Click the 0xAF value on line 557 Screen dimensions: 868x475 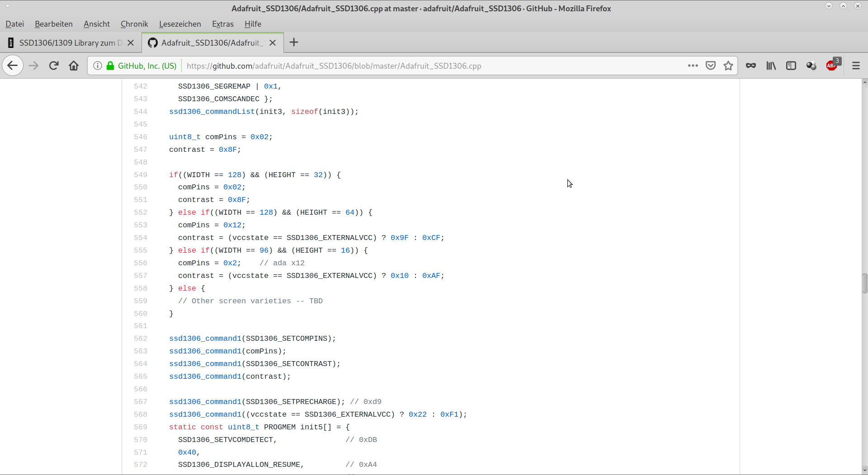[x=431, y=276]
